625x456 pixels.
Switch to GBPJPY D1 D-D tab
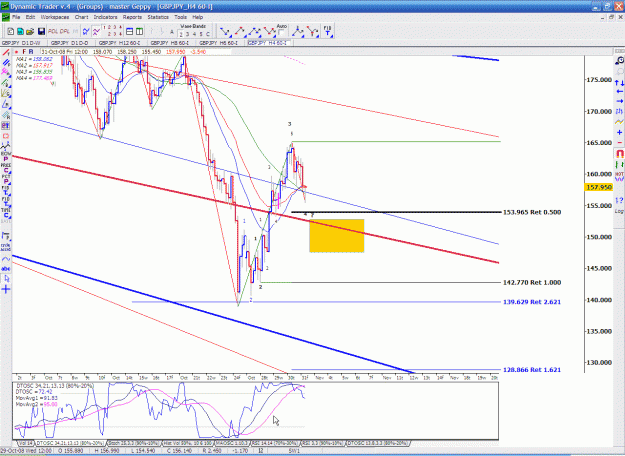point(69,43)
